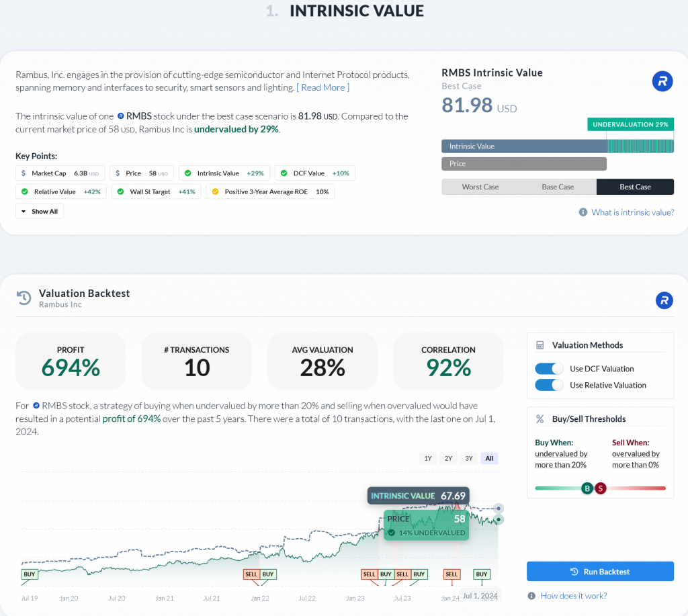This screenshot has width=688, height=616.
Task: Click the Avg Valuation 28% stat card
Action: 322,361
